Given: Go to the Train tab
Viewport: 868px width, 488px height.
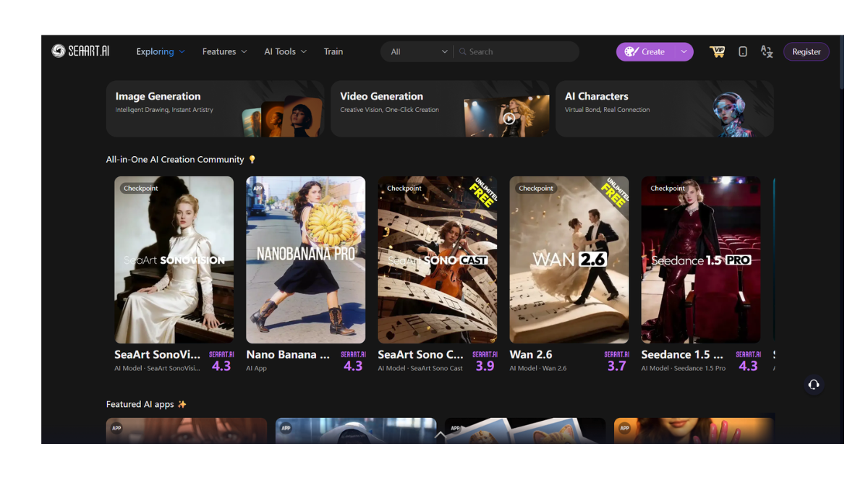Looking at the screenshot, I should point(333,52).
